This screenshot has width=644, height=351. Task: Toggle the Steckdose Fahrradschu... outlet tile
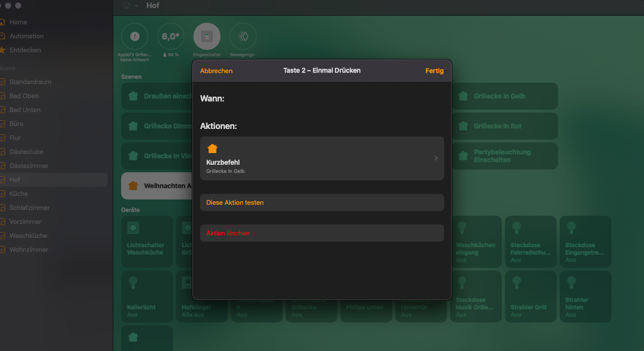[529, 242]
